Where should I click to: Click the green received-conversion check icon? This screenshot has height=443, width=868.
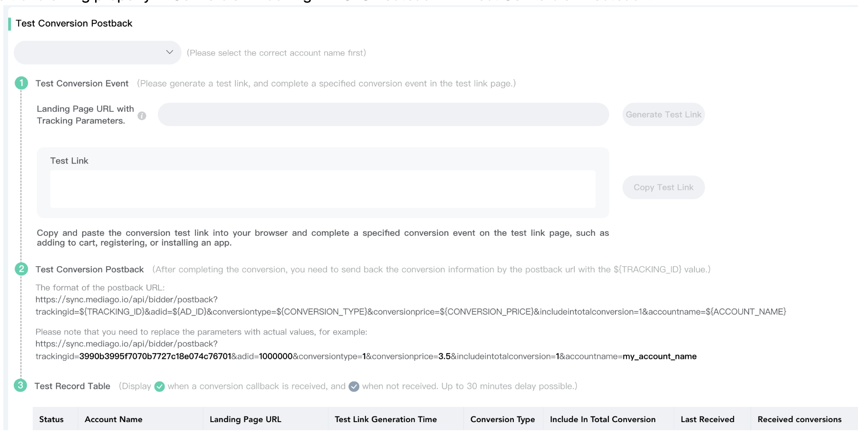coord(160,386)
